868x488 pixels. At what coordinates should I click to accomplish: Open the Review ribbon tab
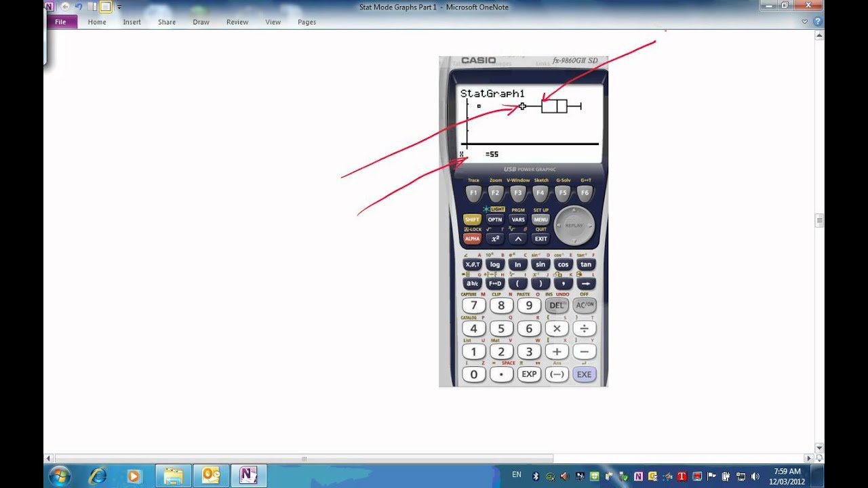tap(237, 22)
